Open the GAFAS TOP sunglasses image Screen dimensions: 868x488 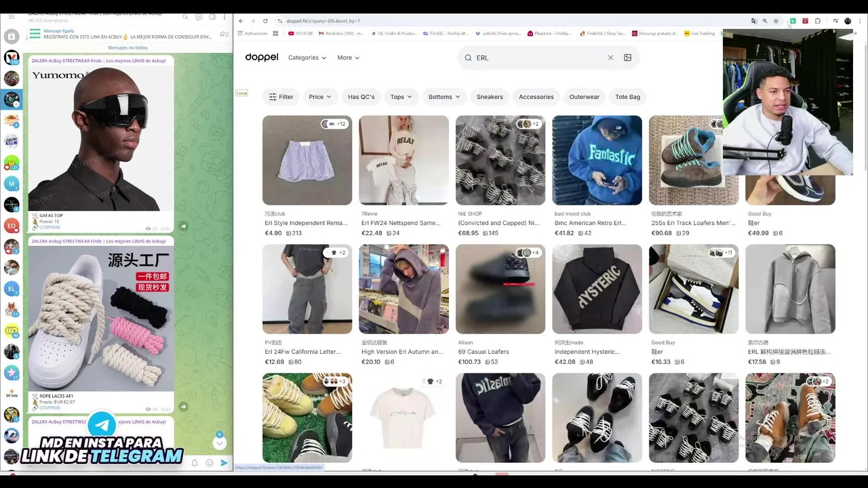101,138
